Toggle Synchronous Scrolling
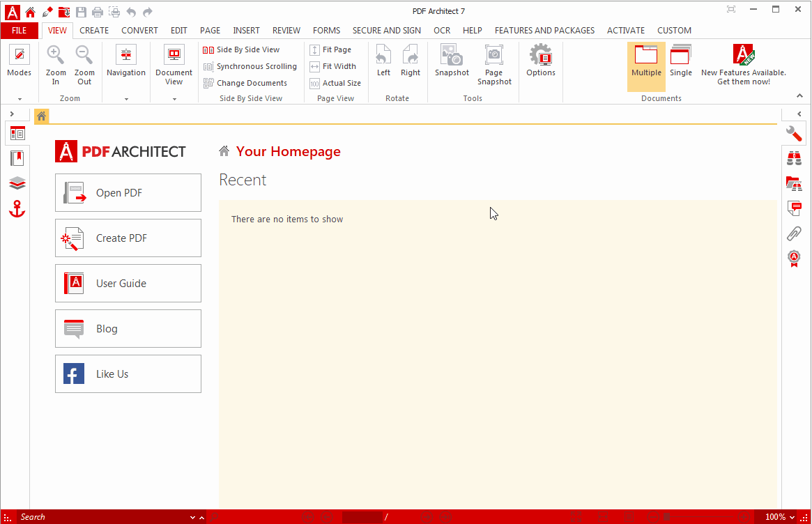 click(x=250, y=66)
